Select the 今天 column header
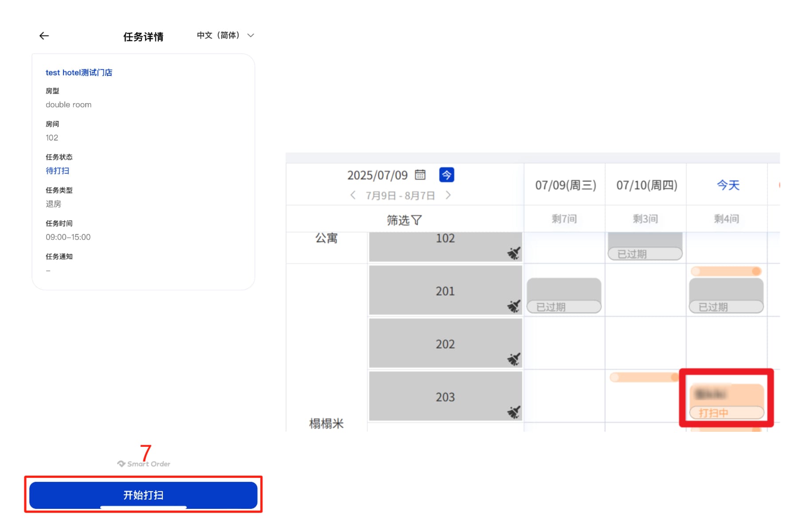 tap(728, 185)
